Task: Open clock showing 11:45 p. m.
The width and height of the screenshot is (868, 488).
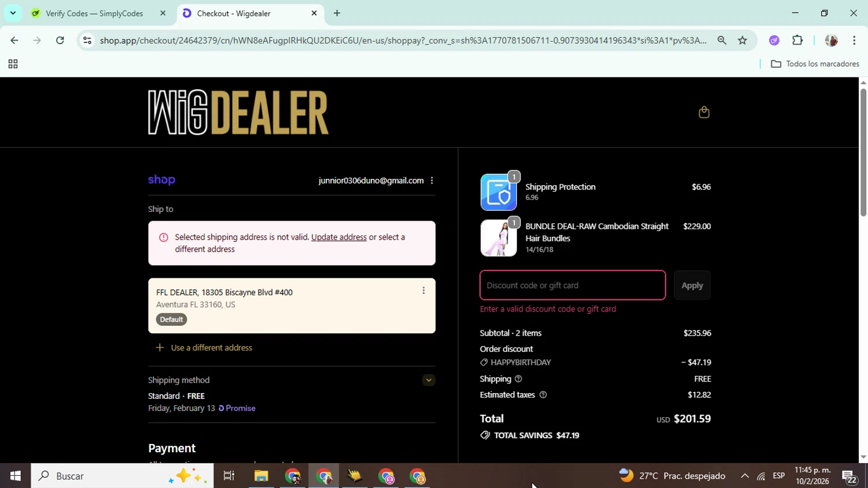Action: click(812, 476)
